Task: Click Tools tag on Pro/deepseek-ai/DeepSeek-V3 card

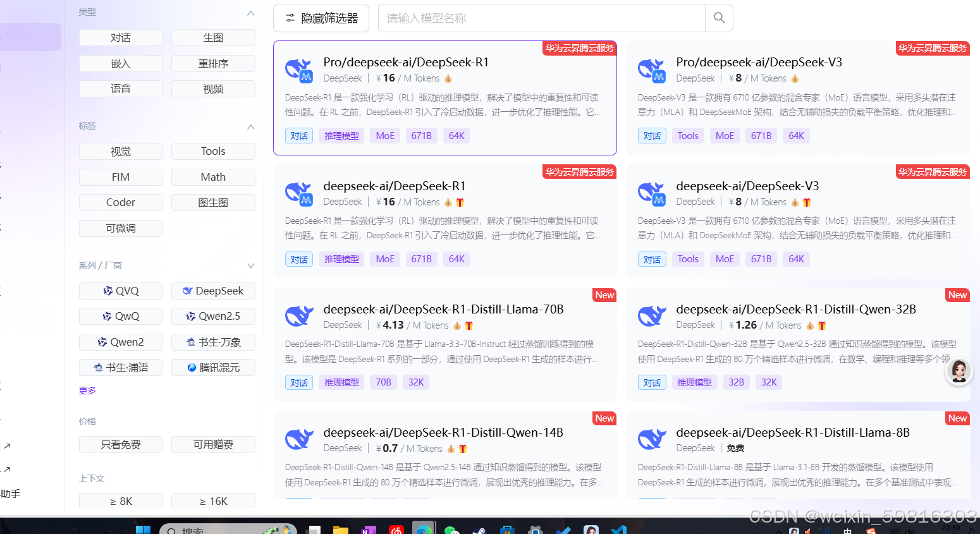Action: point(688,136)
